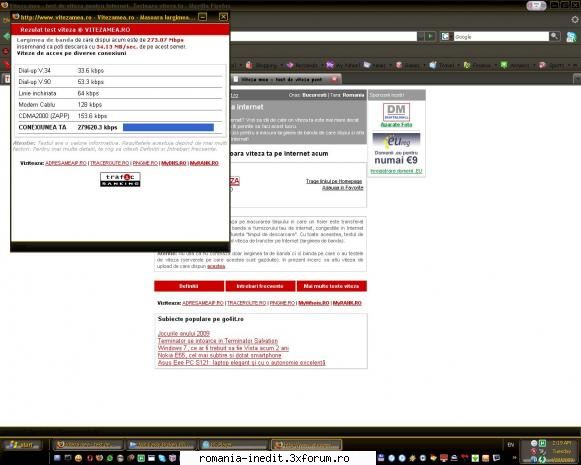Click into the Google search field

(x=501, y=36)
